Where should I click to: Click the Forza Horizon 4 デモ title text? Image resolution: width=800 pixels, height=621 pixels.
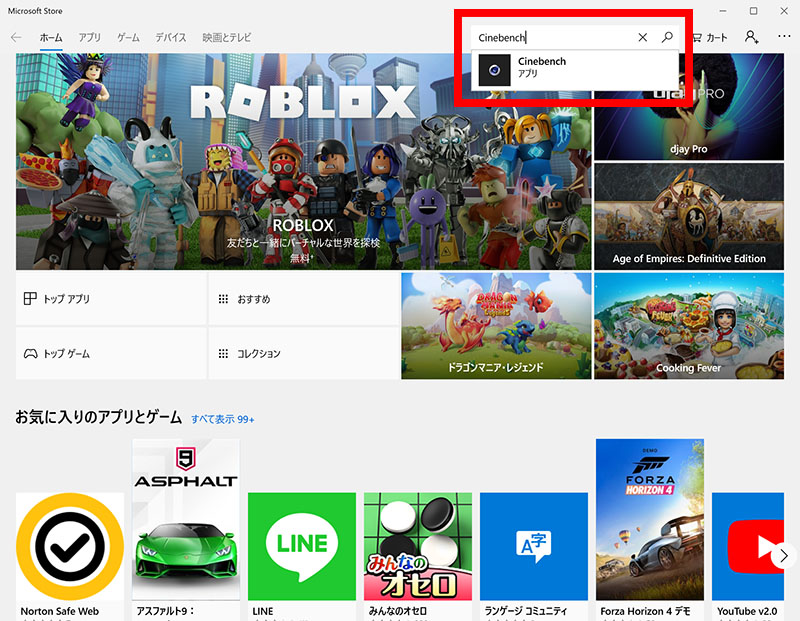[x=645, y=611]
